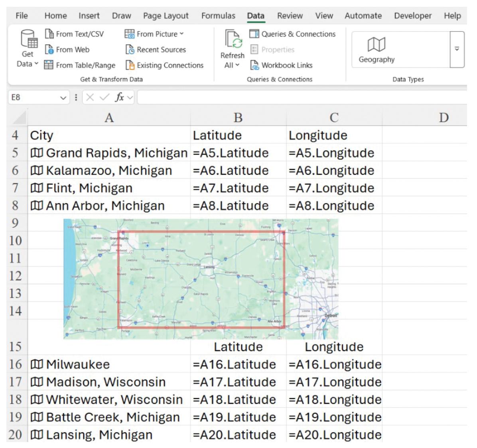Open the Page Layout tab

[x=166, y=16]
